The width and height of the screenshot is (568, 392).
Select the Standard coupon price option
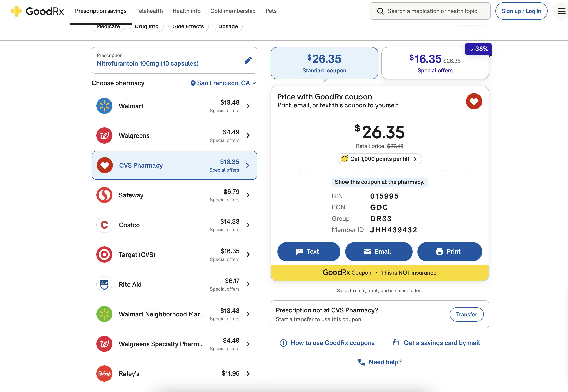click(324, 63)
